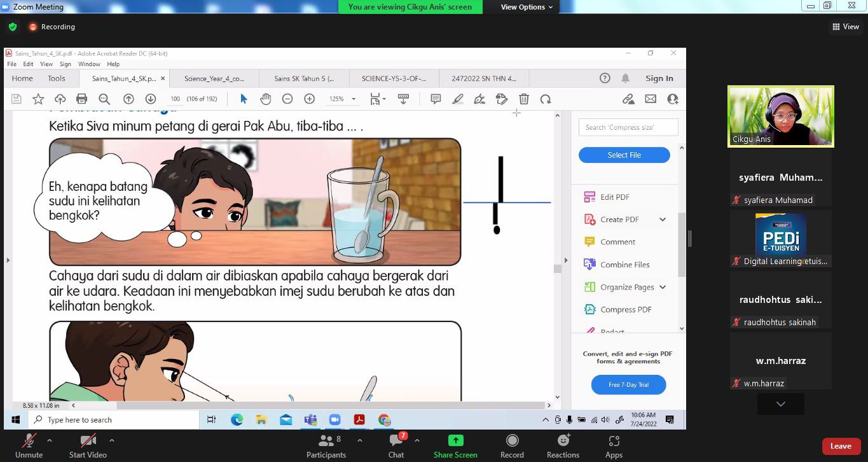Open the View Options dropdown
Image resolution: width=868 pixels, height=462 pixels.
(527, 7)
